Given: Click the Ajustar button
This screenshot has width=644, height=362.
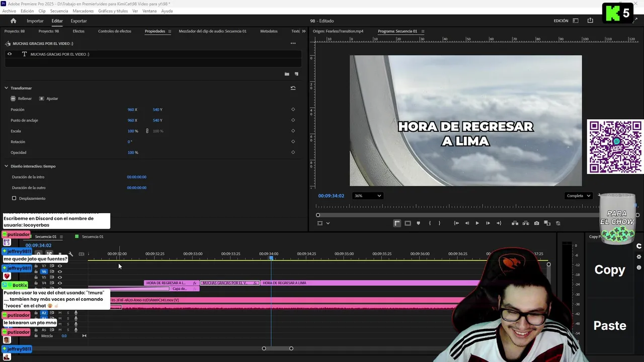Looking at the screenshot, I should (49, 99).
